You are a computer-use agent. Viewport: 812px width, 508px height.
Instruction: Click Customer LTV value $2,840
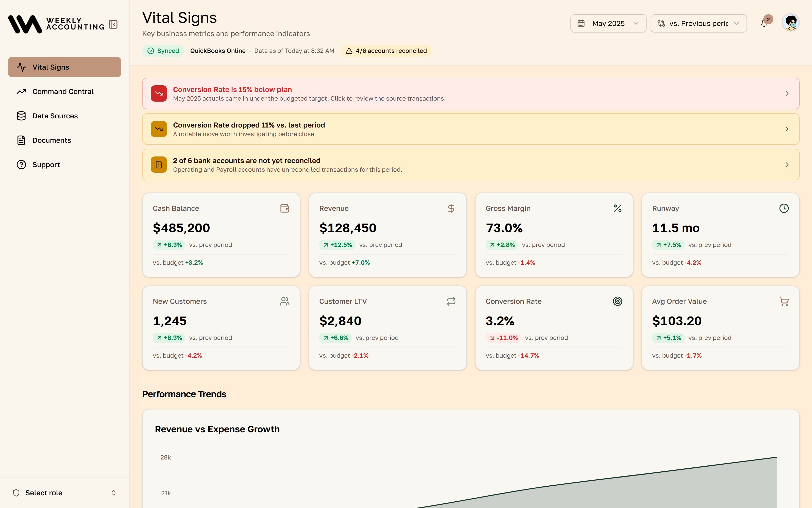(x=340, y=321)
